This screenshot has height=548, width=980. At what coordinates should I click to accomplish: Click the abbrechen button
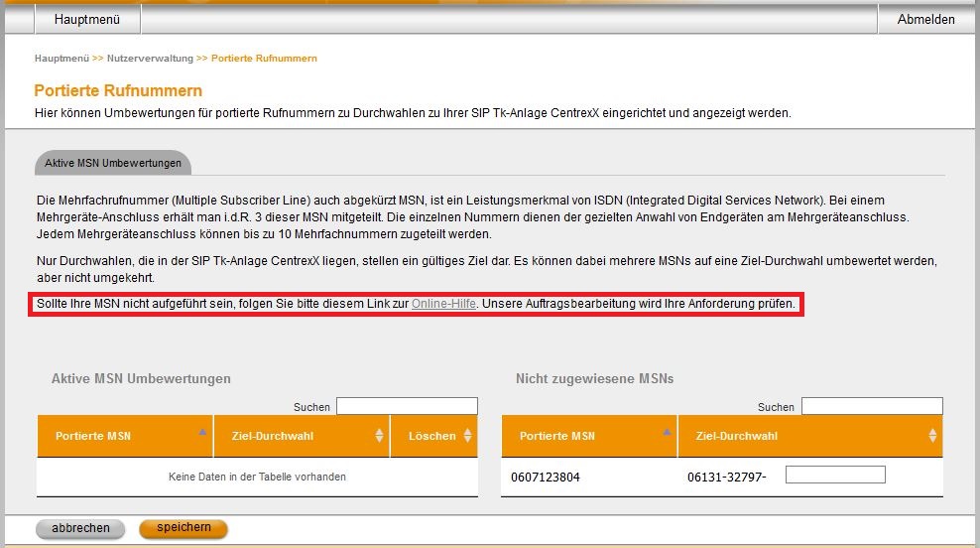(x=80, y=528)
